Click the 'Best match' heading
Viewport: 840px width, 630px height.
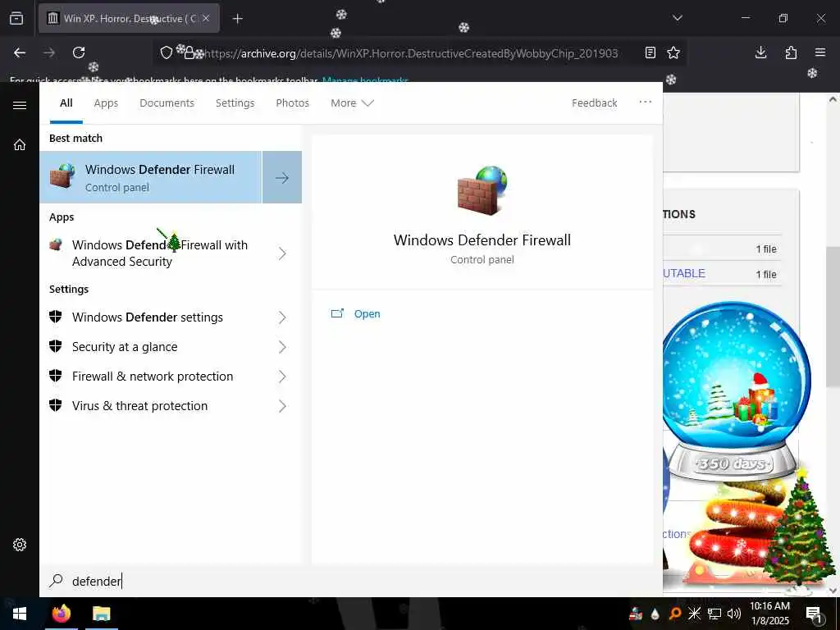click(75, 138)
